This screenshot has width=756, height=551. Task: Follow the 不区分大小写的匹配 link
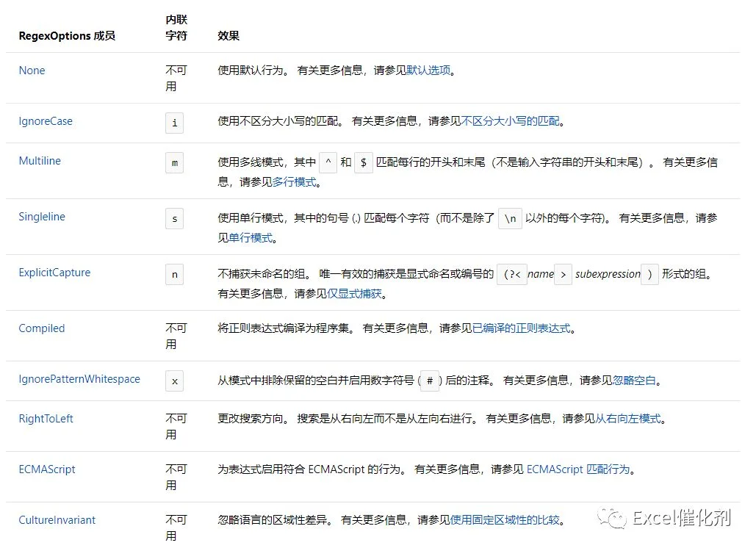click(x=510, y=121)
